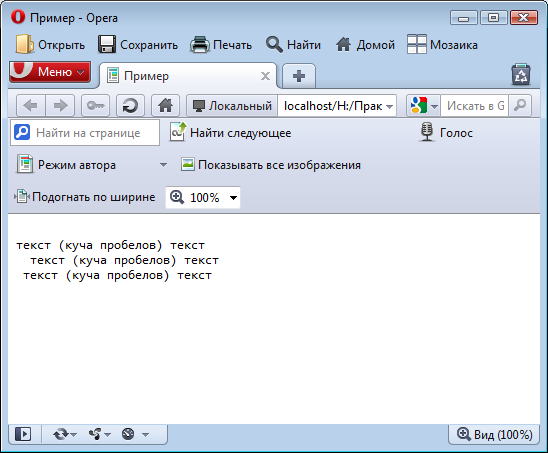
Task: Click the Голос microphone button
Action: (446, 132)
